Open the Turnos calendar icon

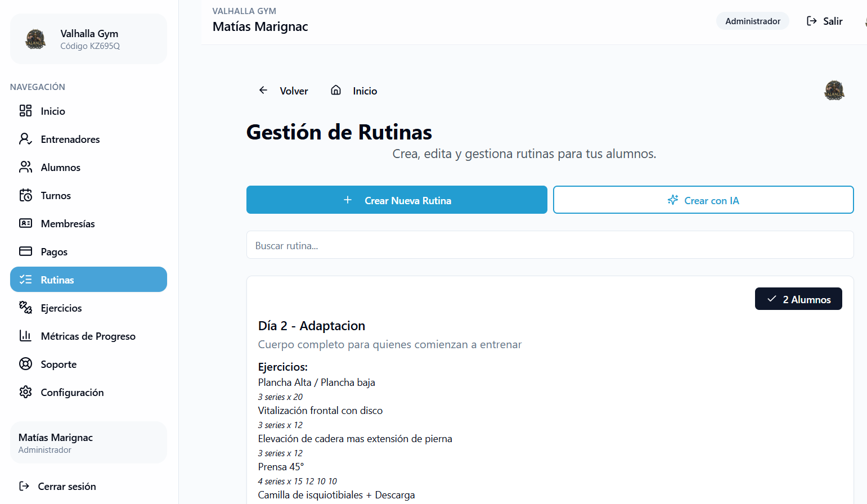pyautogui.click(x=25, y=195)
